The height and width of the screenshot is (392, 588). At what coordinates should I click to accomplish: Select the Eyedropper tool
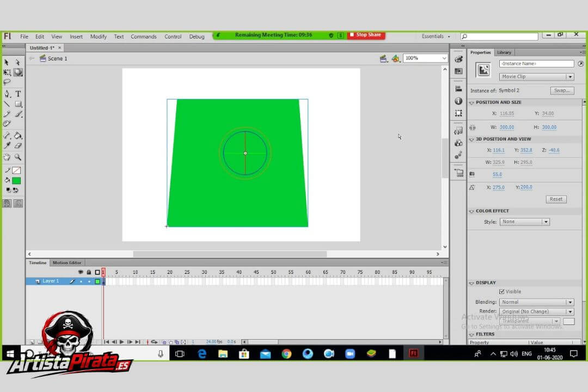click(x=7, y=145)
